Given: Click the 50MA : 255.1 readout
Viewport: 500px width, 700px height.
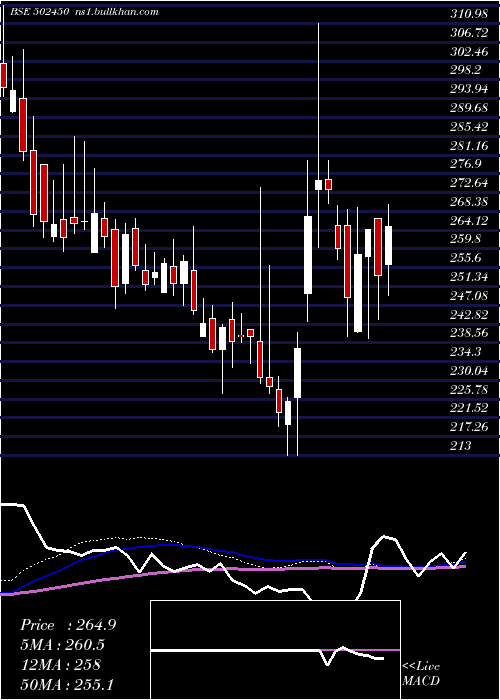Looking at the screenshot, I should coord(67,685).
